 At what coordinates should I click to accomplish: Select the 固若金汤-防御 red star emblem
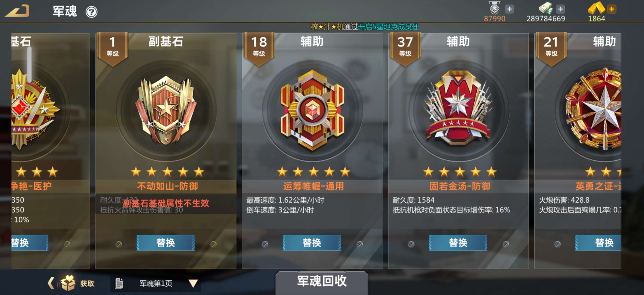(458, 108)
